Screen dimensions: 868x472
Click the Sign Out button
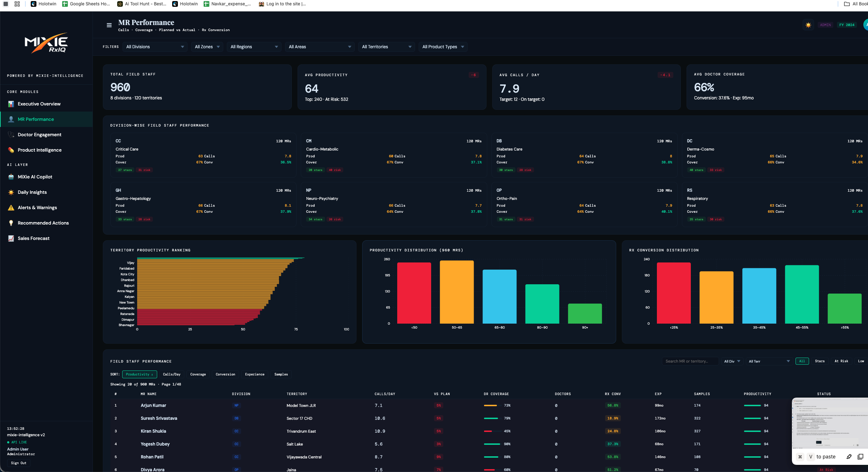[19, 463]
